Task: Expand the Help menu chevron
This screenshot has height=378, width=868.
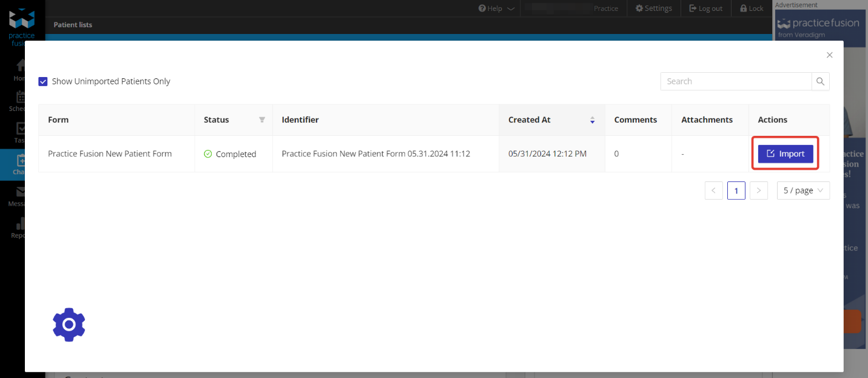Action: click(x=510, y=8)
